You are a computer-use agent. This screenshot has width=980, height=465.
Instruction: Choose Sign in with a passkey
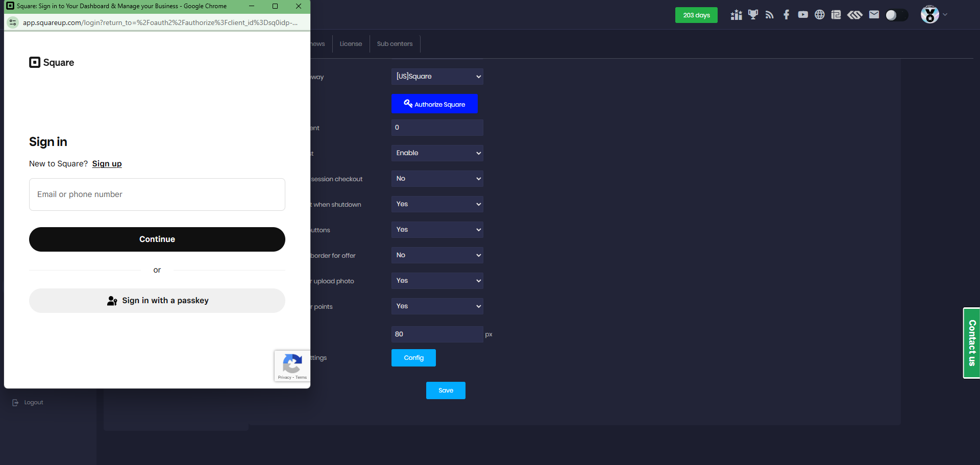click(157, 301)
